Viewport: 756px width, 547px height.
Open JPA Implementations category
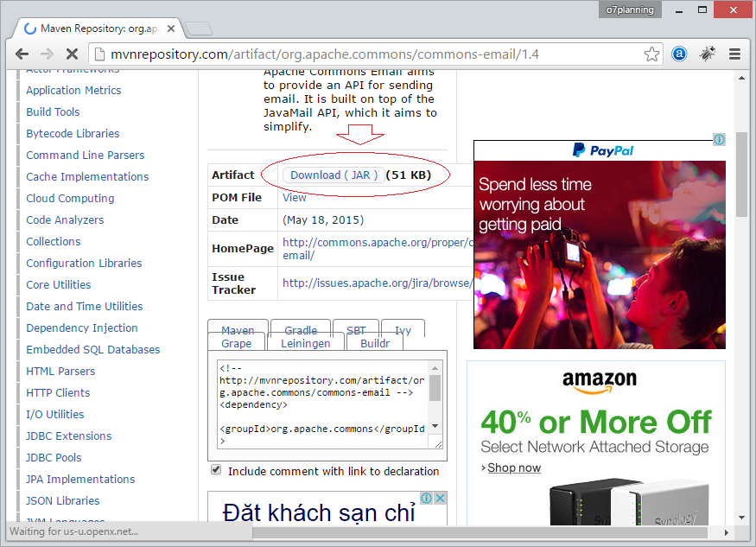pyautogui.click(x=80, y=480)
